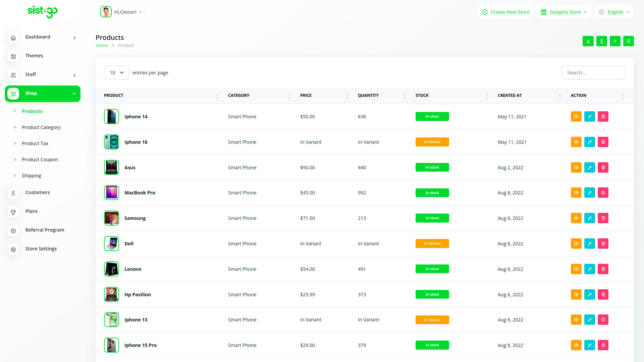
Task: Open the Gadgets Store selector dropdown
Action: click(x=564, y=12)
